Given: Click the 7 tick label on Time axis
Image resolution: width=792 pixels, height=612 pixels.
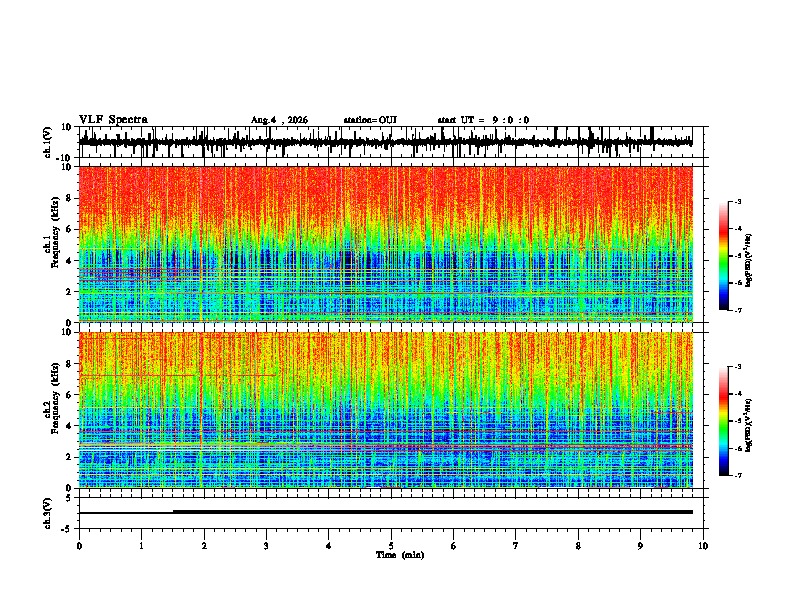Looking at the screenshot, I should [516, 546].
